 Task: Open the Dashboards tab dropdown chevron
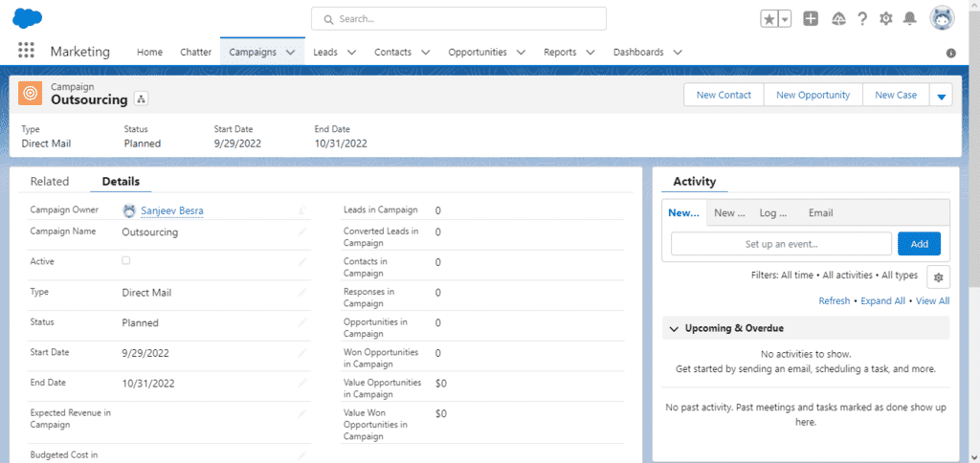point(677,53)
